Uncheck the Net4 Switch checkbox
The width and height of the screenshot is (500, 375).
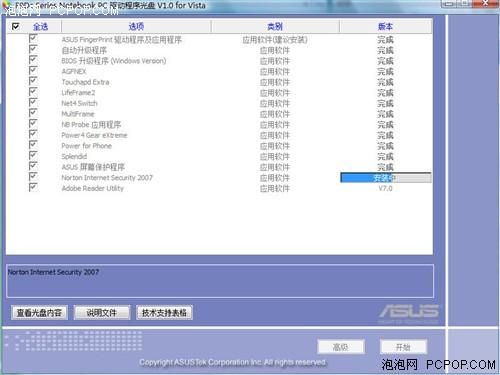(x=33, y=102)
